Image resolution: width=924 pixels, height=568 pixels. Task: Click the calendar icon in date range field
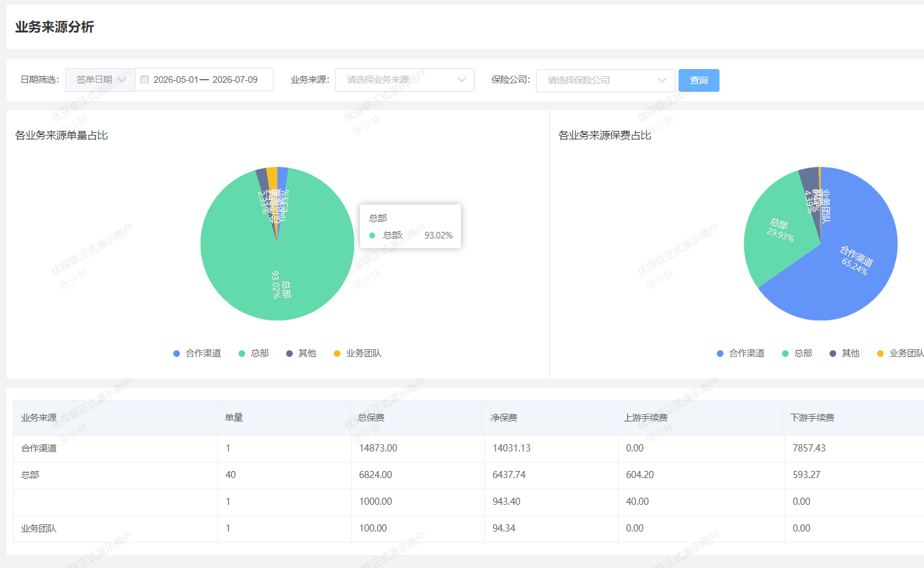[145, 79]
